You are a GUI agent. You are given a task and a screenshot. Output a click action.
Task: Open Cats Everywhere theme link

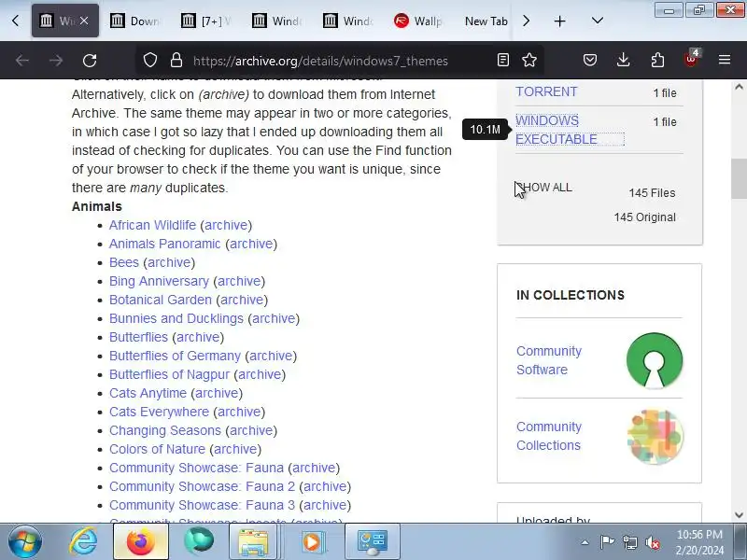pos(159,412)
